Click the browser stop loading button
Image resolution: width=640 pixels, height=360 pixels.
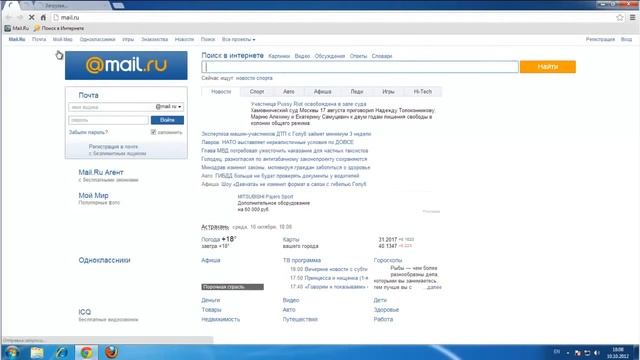[31, 18]
